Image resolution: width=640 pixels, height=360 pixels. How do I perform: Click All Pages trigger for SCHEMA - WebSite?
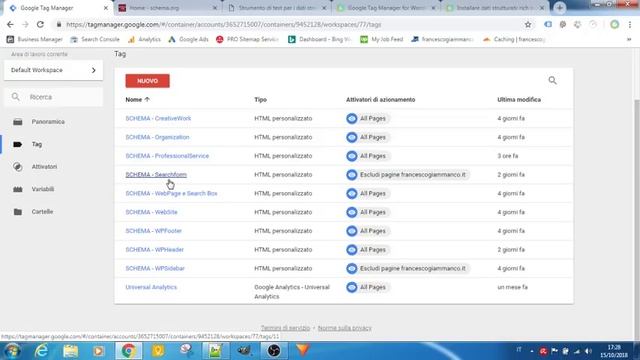pyautogui.click(x=368, y=212)
